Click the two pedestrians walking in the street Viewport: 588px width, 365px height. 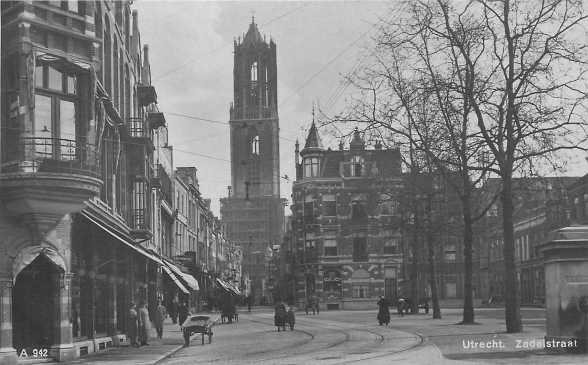[284, 315]
